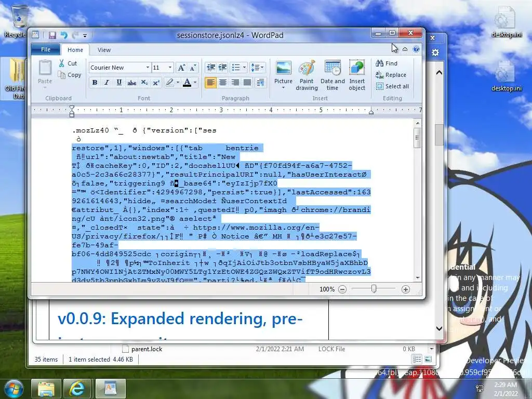Image resolution: width=532 pixels, height=399 pixels.
Task: Start a bulleted list
Action: click(x=236, y=68)
